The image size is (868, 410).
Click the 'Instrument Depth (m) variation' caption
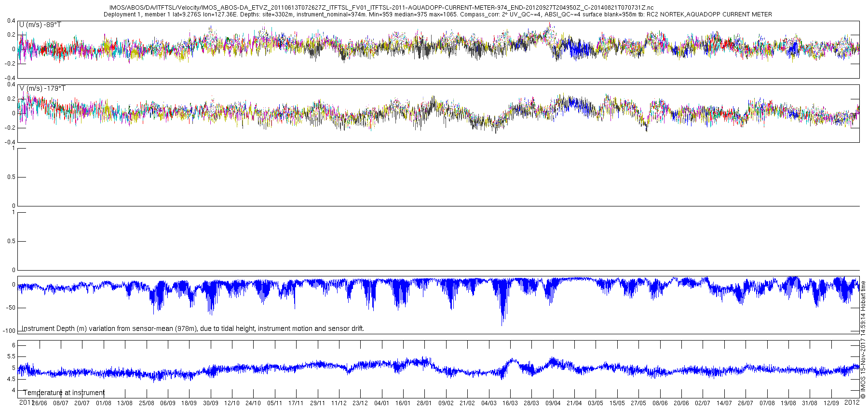[193, 328]
